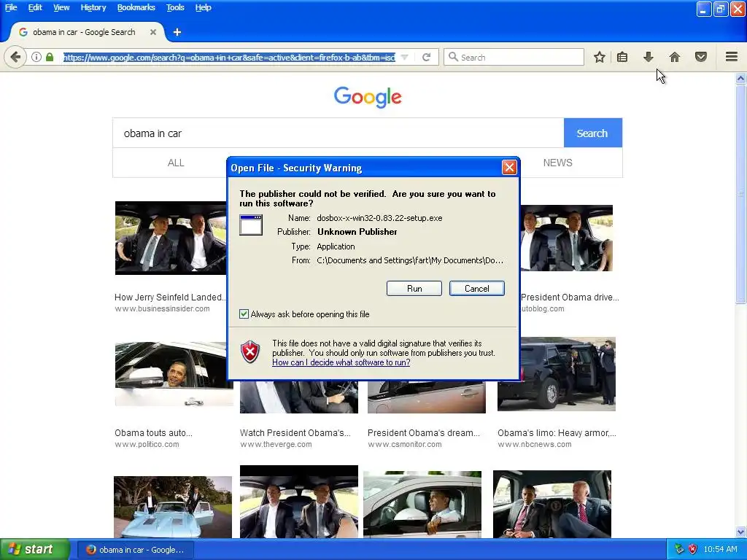Click the blue Google Search button
747x560 pixels.
coord(592,133)
